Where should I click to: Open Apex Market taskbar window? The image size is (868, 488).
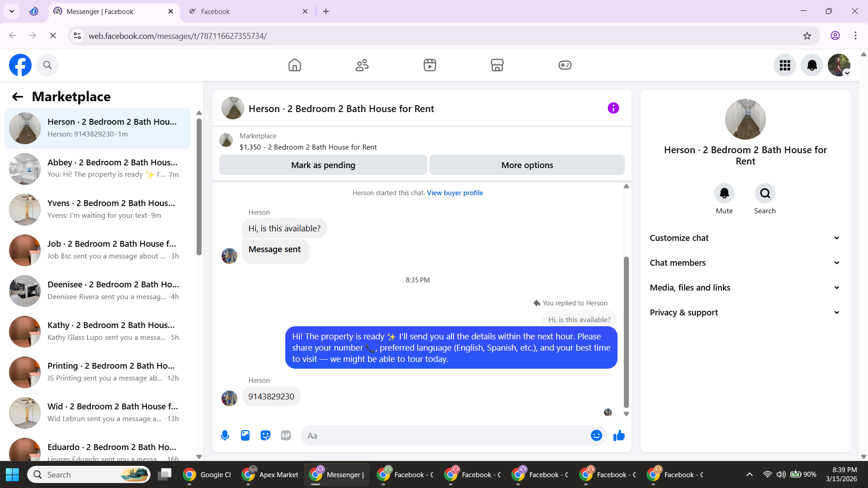[x=270, y=475]
